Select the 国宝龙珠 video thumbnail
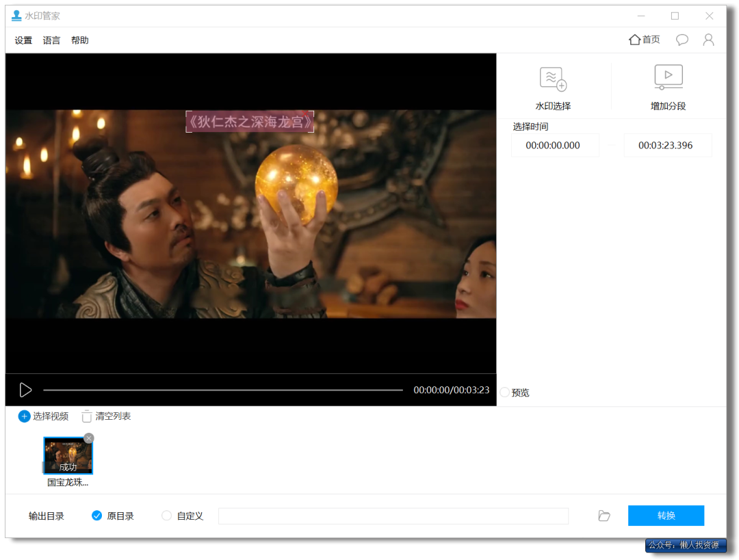The height and width of the screenshot is (560, 739). (68, 455)
